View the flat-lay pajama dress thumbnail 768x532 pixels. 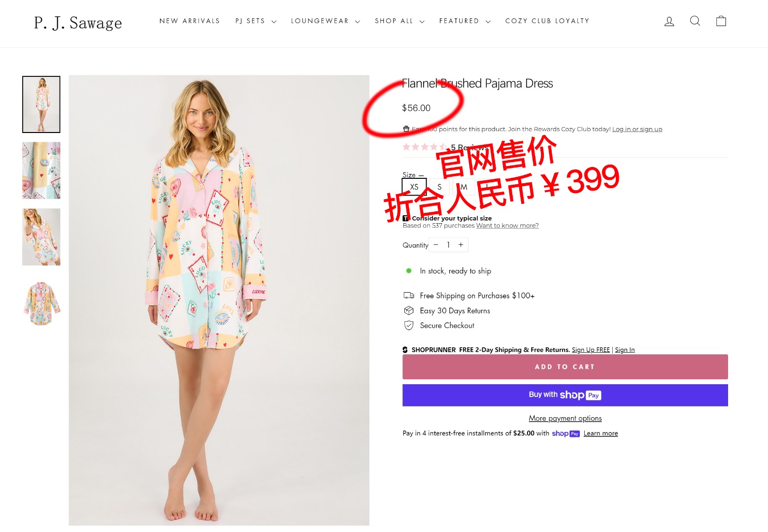click(x=41, y=303)
